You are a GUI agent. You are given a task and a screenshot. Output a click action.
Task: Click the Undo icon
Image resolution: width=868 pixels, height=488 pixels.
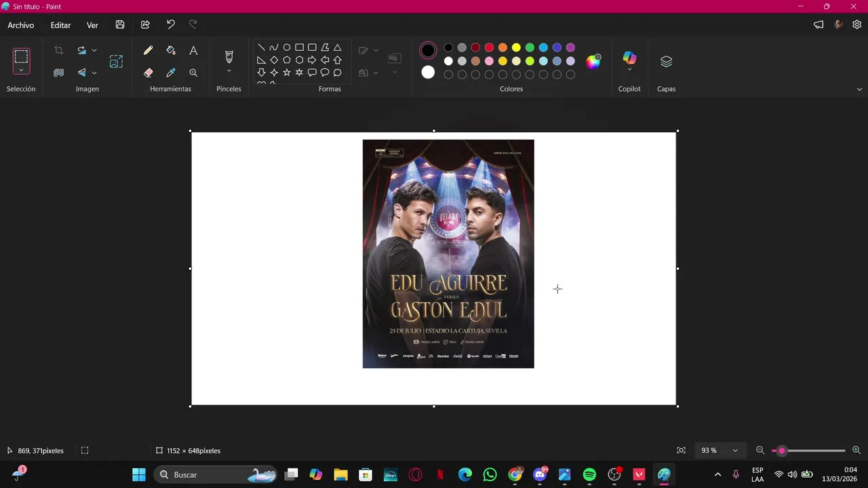tap(170, 25)
